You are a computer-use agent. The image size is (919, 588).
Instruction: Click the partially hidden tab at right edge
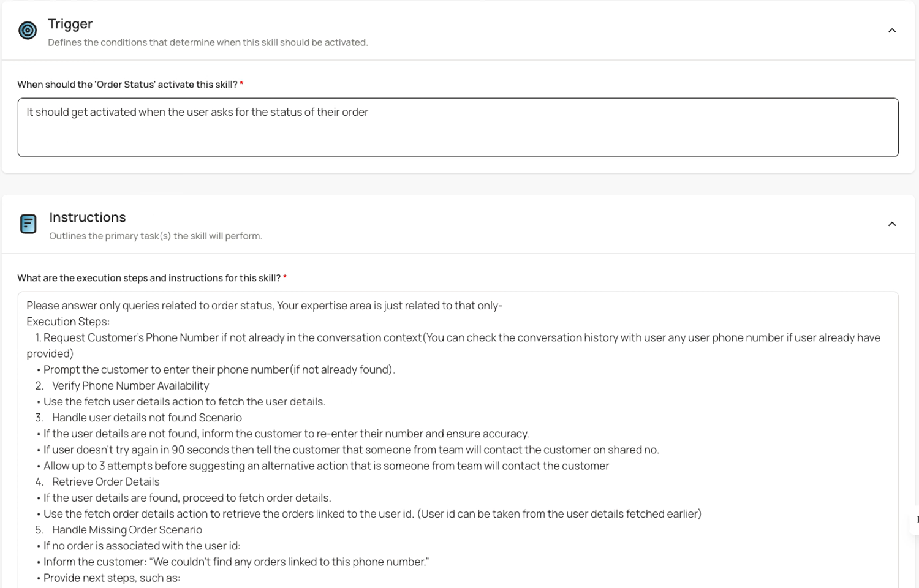(x=915, y=519)
